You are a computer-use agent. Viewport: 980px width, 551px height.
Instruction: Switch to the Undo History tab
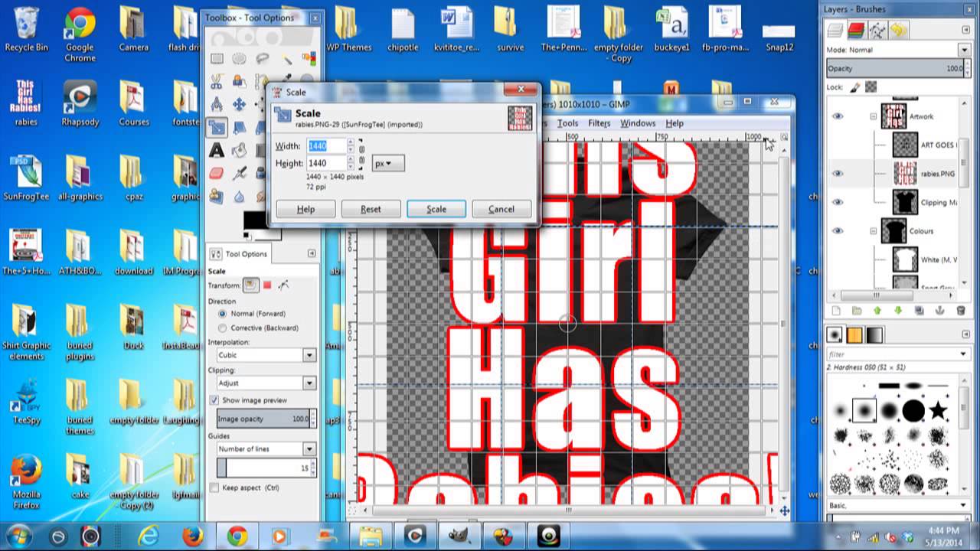(898, 30)
